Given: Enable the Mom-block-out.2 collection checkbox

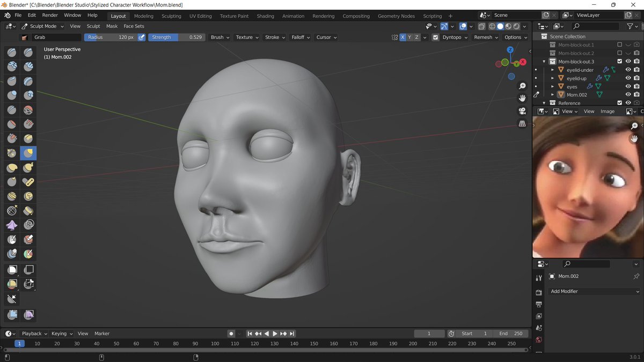Looking at the screenshot, I should [x=620, y=53].
